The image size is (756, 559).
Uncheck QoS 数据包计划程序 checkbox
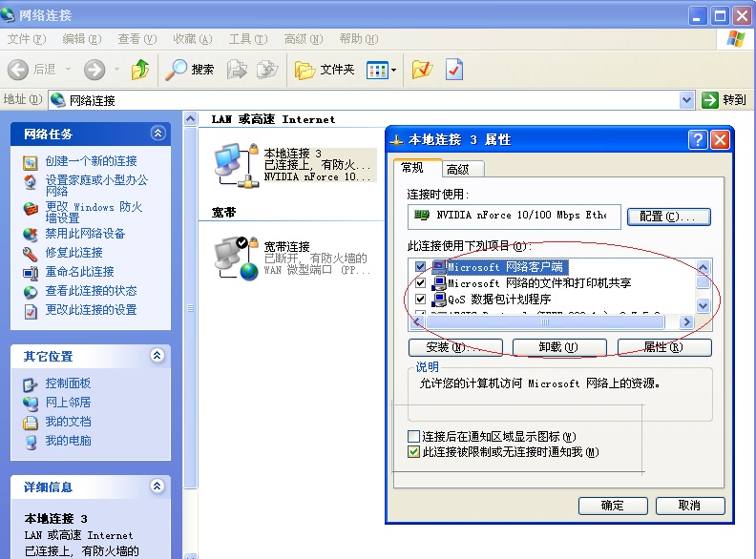[x=420, y=300]
